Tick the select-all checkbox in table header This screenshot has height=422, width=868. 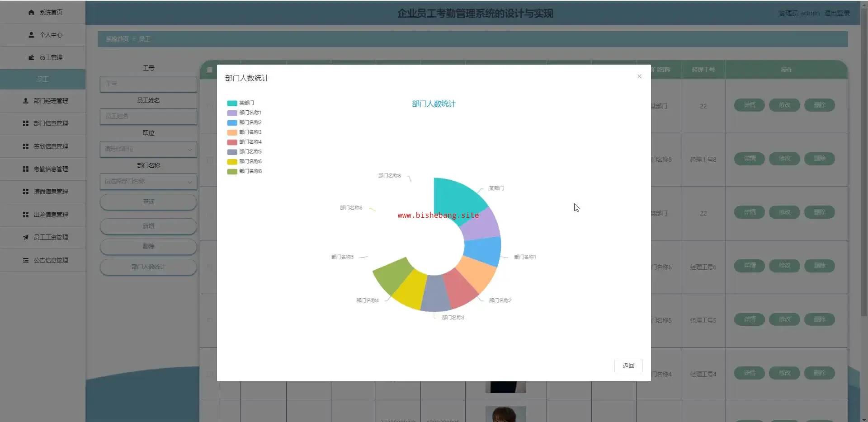[x=210, y=70]
